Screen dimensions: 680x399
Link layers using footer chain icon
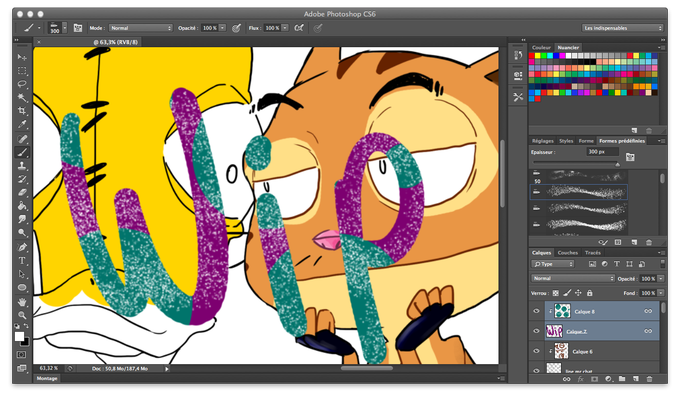(566, 379)
